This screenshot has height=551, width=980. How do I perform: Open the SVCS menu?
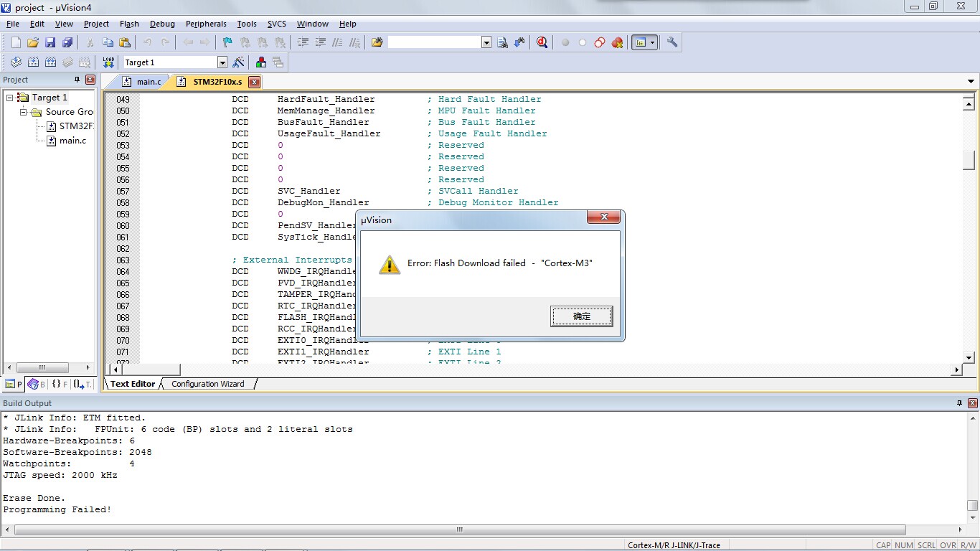[277, 24]
